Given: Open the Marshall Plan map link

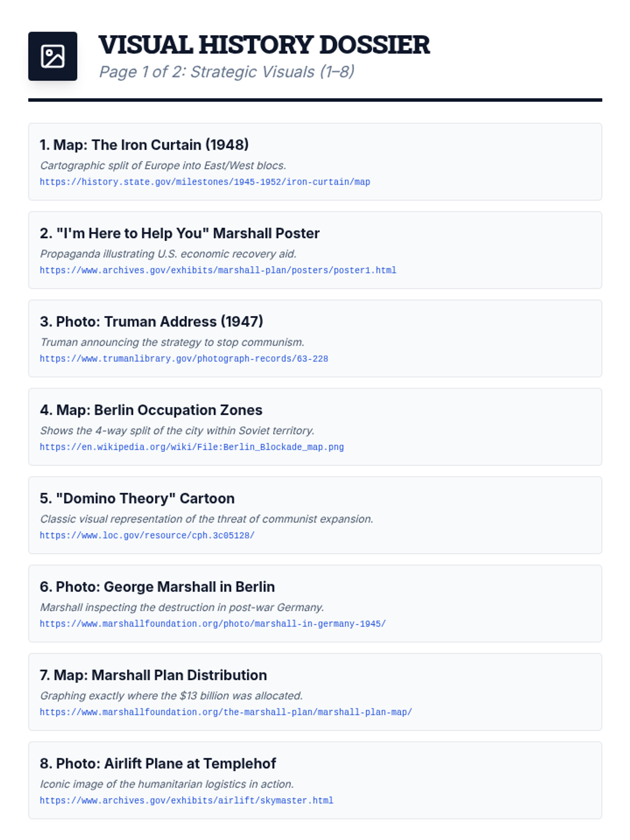Looking at the screenshot, I should tap(226, 712).
